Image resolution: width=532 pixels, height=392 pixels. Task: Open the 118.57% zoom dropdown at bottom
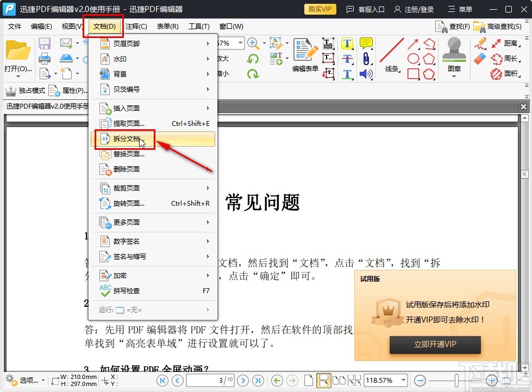(x=403, y=380)
